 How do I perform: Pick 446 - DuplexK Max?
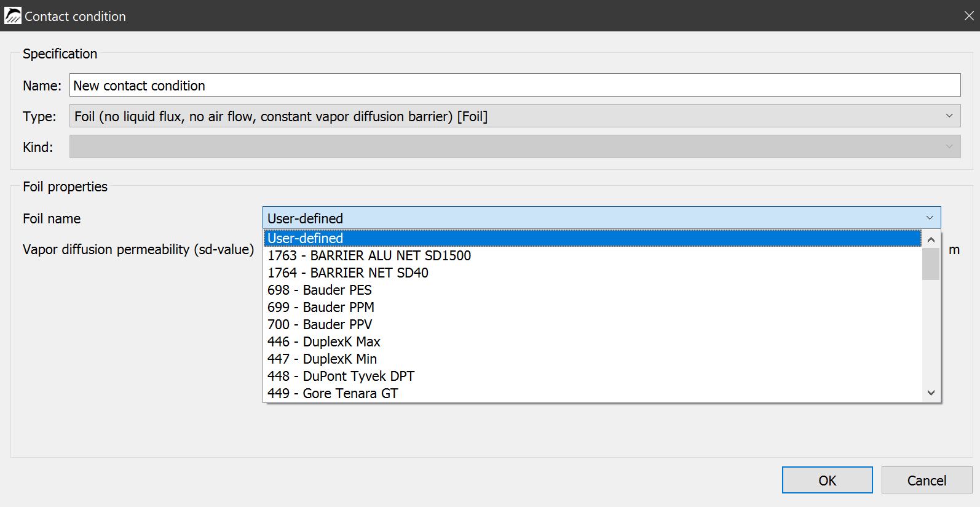click(593, 341)
